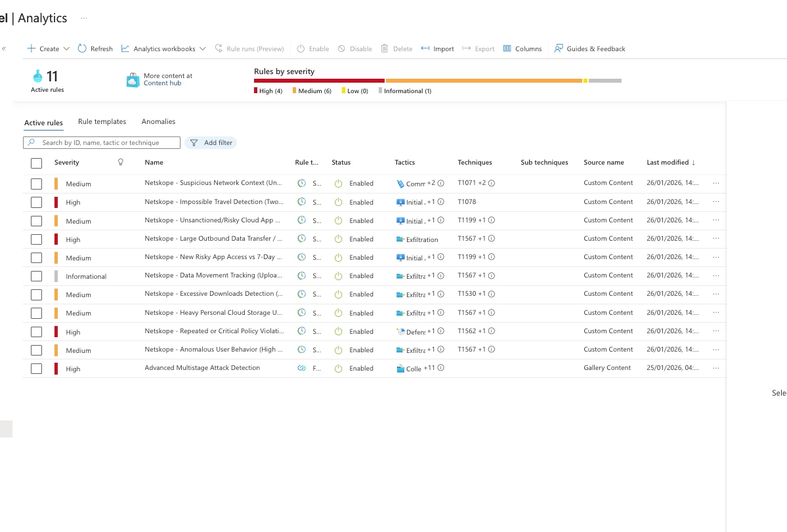Check the Impossible Travel Detection rule

pyautogui.click(x=36, y=203)
